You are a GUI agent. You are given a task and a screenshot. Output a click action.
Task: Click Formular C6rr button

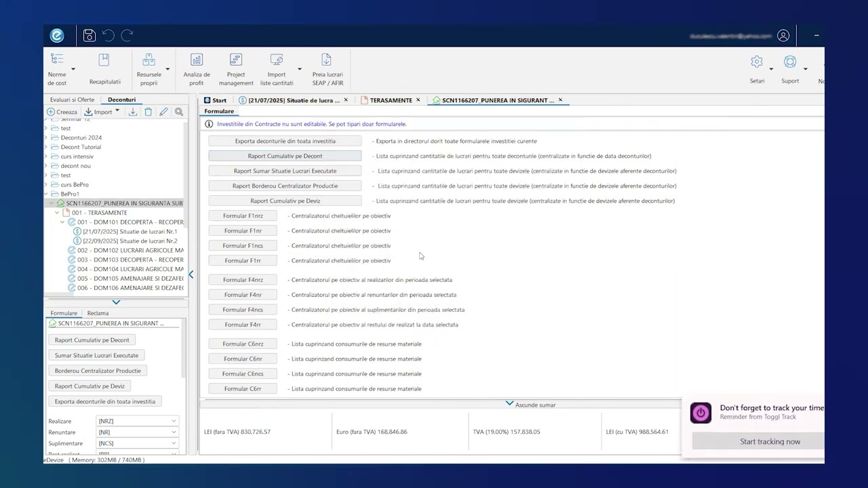pyautogui.click(x=243, y=388)
